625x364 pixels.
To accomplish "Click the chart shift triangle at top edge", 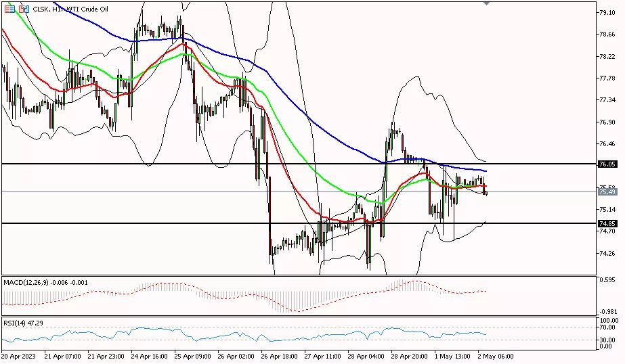I will pyautogui.click(x=486, y=3).
